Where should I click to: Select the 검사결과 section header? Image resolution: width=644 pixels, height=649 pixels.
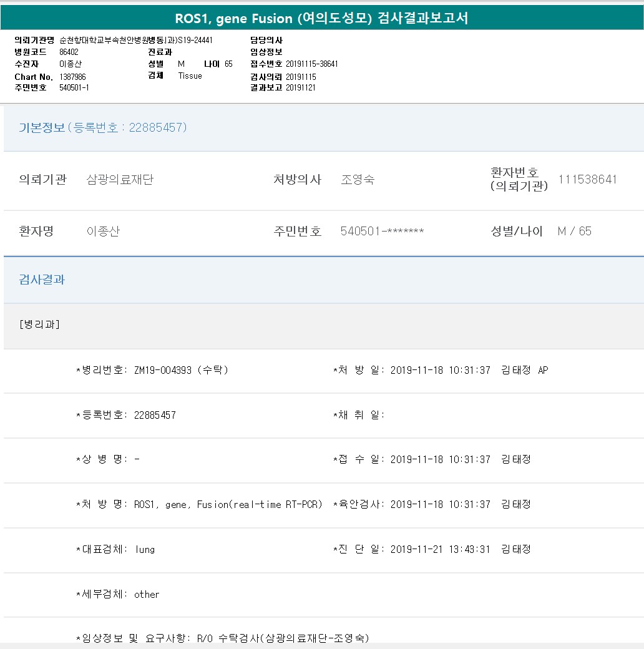click(x=42, y=280)
